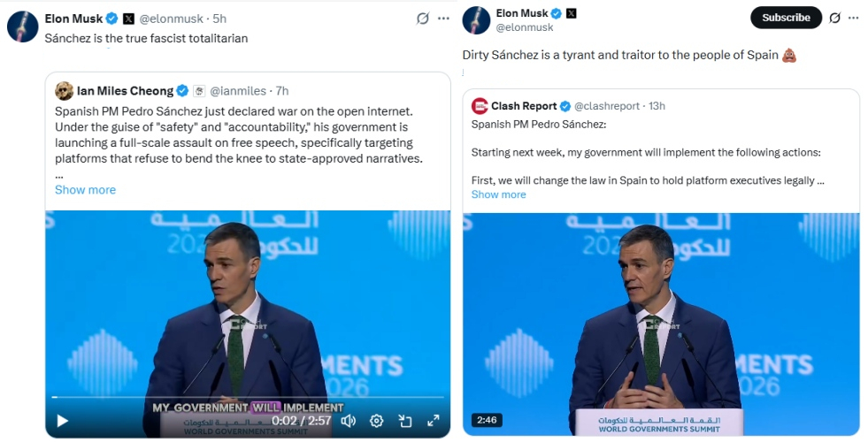Unmute the video with the speaker icon
This screenshot has width=868, height=442.
[x=349, y=421]
